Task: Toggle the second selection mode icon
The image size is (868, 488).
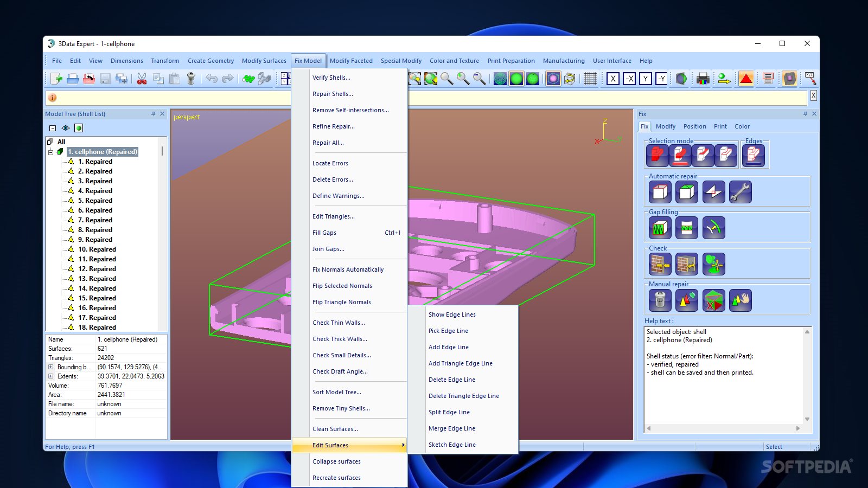Action: tap(679, 156)
